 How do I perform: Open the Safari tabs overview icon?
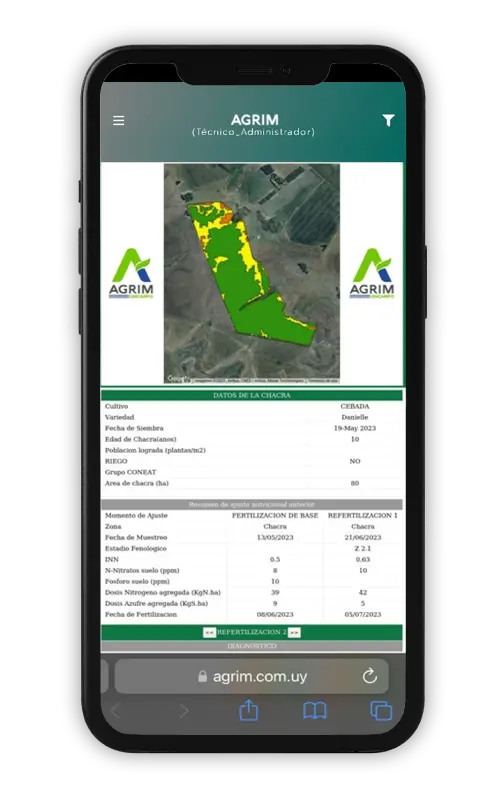381,710
